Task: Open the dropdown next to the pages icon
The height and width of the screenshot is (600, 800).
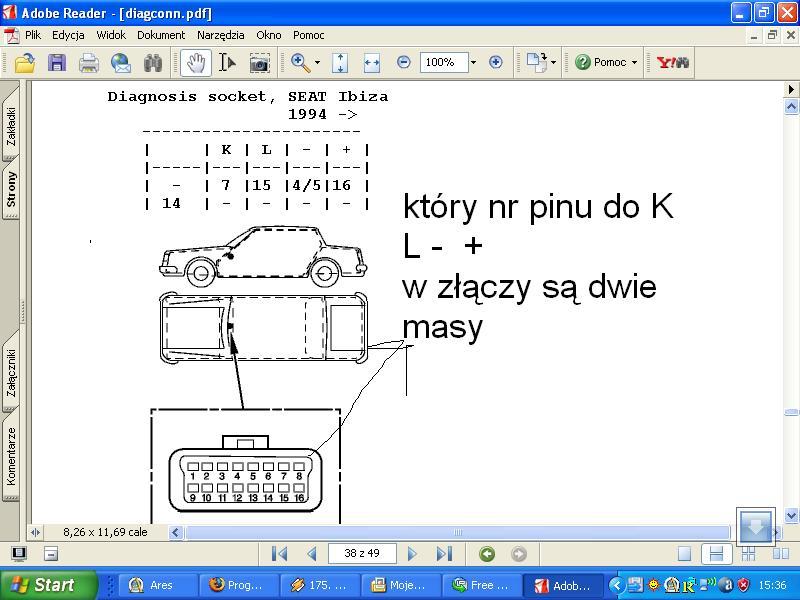Action: pyautogui.click(x=554, y=63)
